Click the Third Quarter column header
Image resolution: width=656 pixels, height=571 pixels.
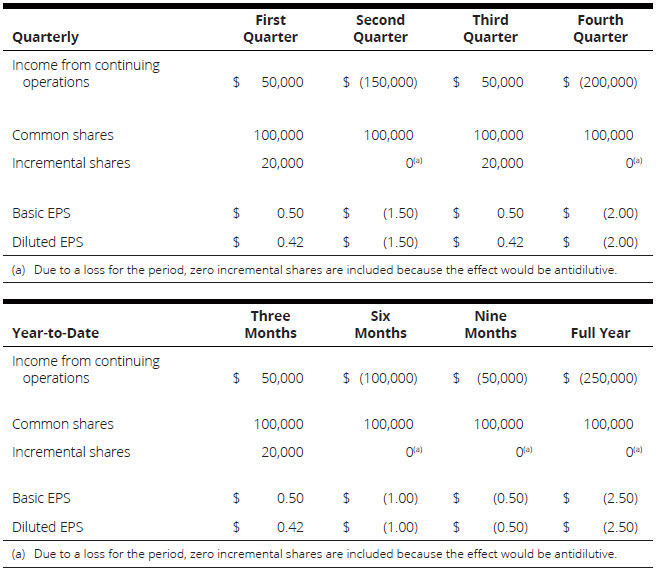pos(490,29)
